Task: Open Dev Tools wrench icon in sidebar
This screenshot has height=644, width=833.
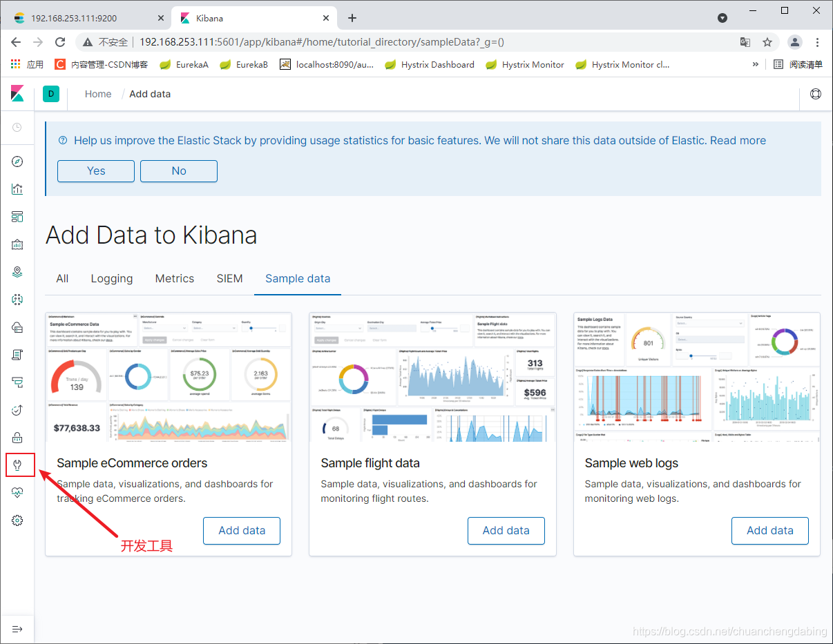Action: click(17, 465)
